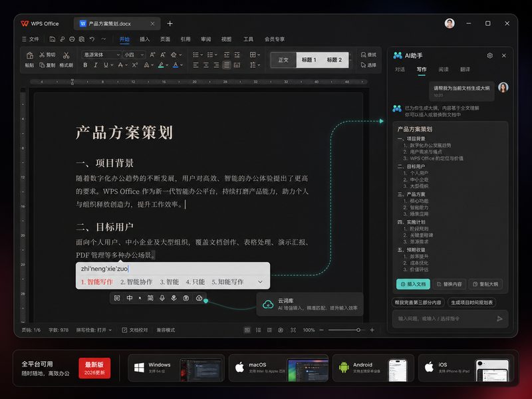Select justify alignment
This screenshot has width=532, height=399.
[x=227, y=65]
